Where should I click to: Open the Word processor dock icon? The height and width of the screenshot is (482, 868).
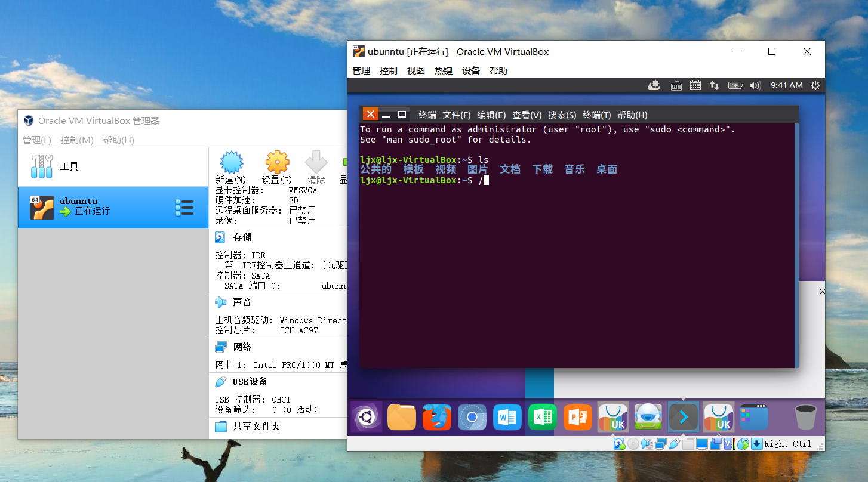tap(507, 418)
